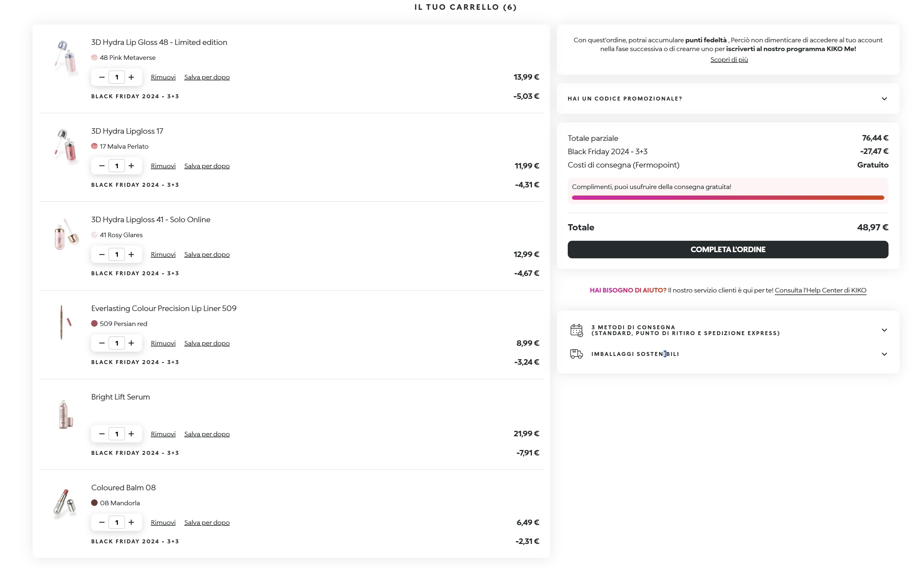Open the Scopri di più link
Image resolution: width=924 pixels, height=570 pixels.
pos(729,60)
